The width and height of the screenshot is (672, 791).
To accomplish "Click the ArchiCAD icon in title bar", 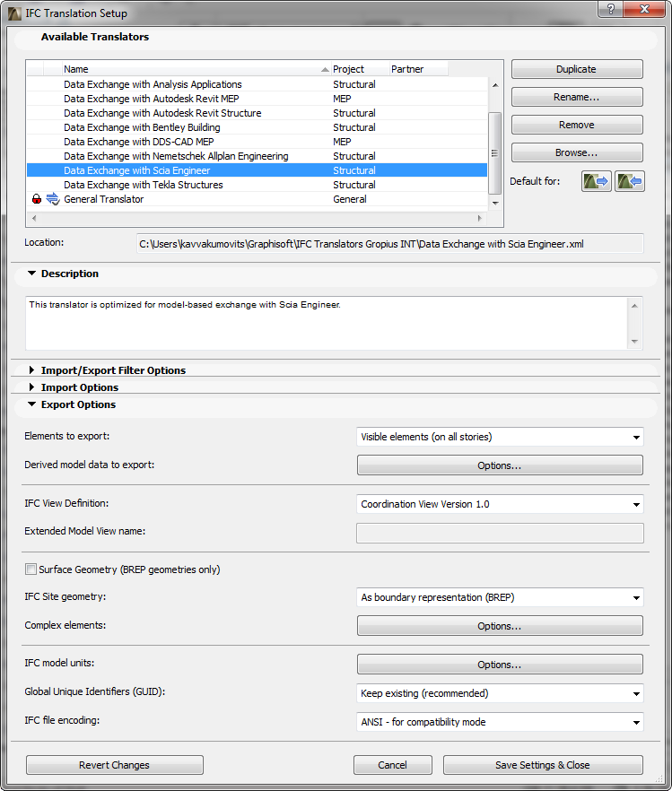I will pos(14,13).
